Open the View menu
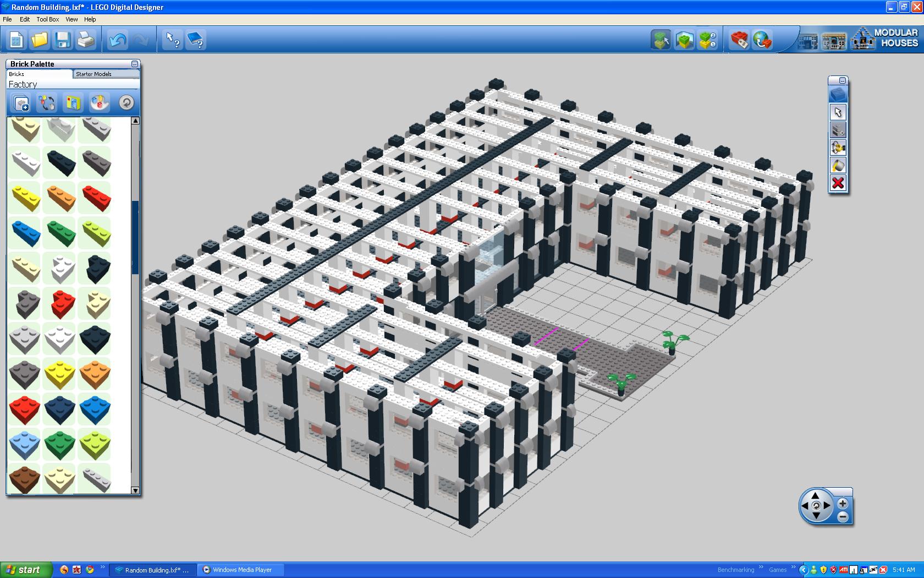924x578 pixels. point(71,19)
